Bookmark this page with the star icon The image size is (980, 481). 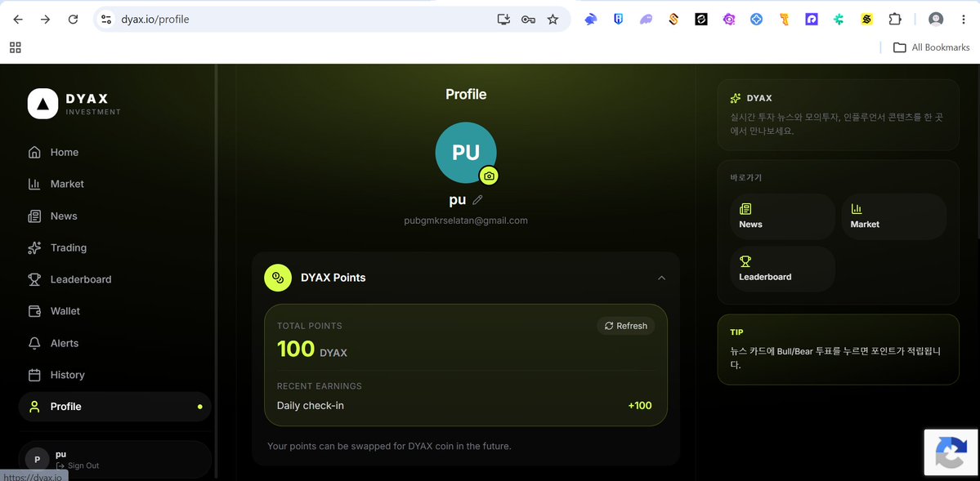pyautogui.click(x=553, y=20)
